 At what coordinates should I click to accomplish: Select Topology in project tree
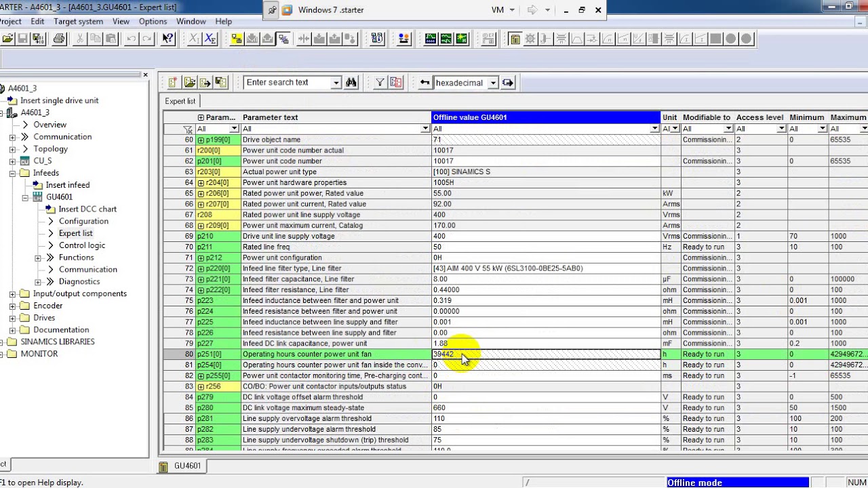(x=51, y=149)
